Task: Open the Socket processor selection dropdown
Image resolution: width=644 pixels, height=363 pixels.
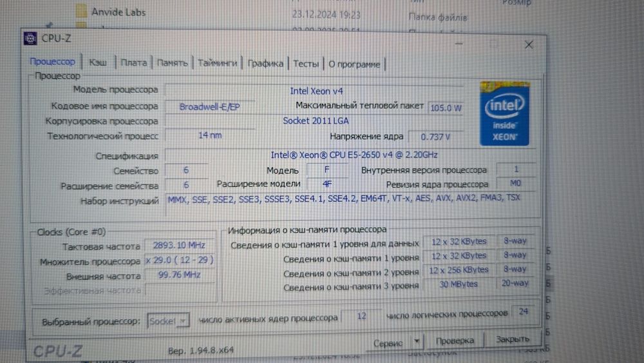Action: [168, 320]
